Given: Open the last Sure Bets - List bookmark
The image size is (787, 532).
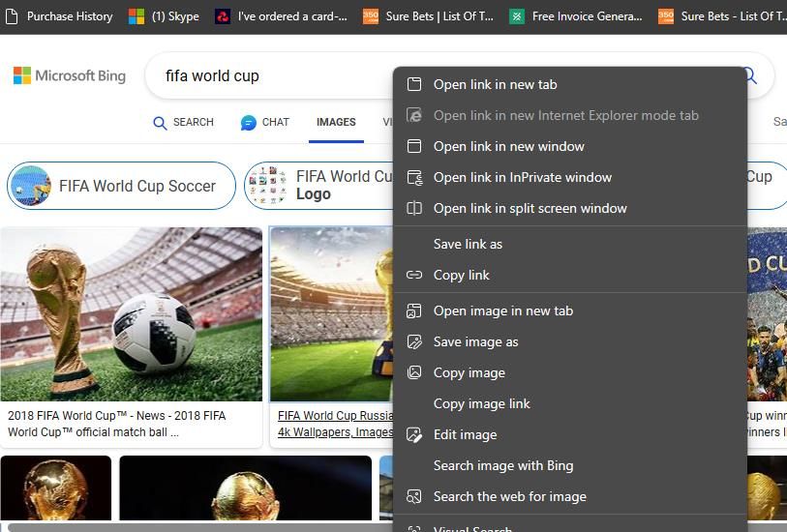Looking at the screenshot, I should point(722,16).
